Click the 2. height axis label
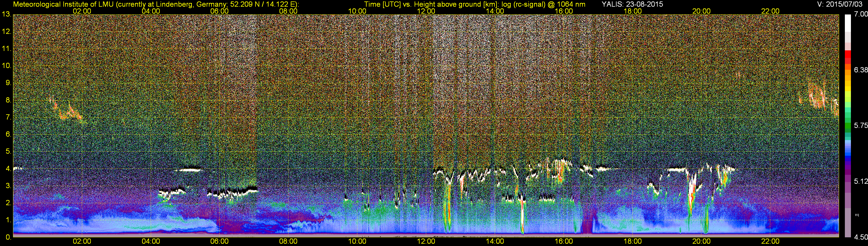Screen dimensions: 868x246 point(8,203)
